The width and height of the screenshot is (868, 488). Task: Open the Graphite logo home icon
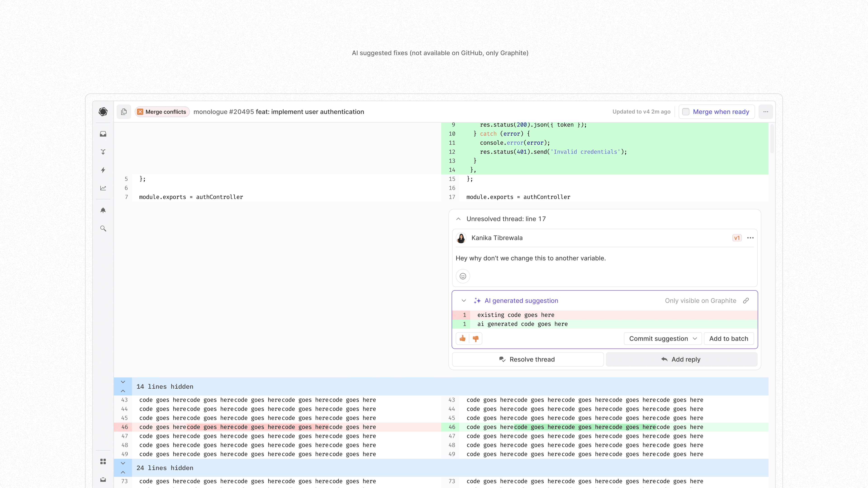(x=103, y=111)
